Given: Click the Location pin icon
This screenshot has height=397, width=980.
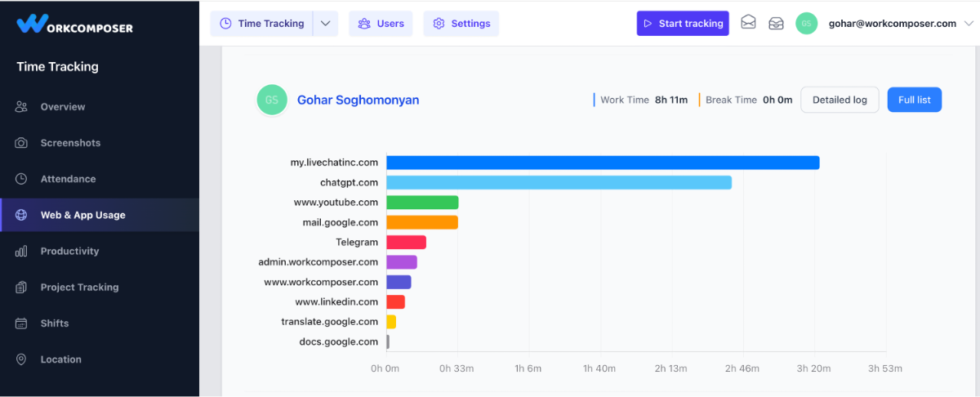Looking at the screenshot, I should click(22, 359).
